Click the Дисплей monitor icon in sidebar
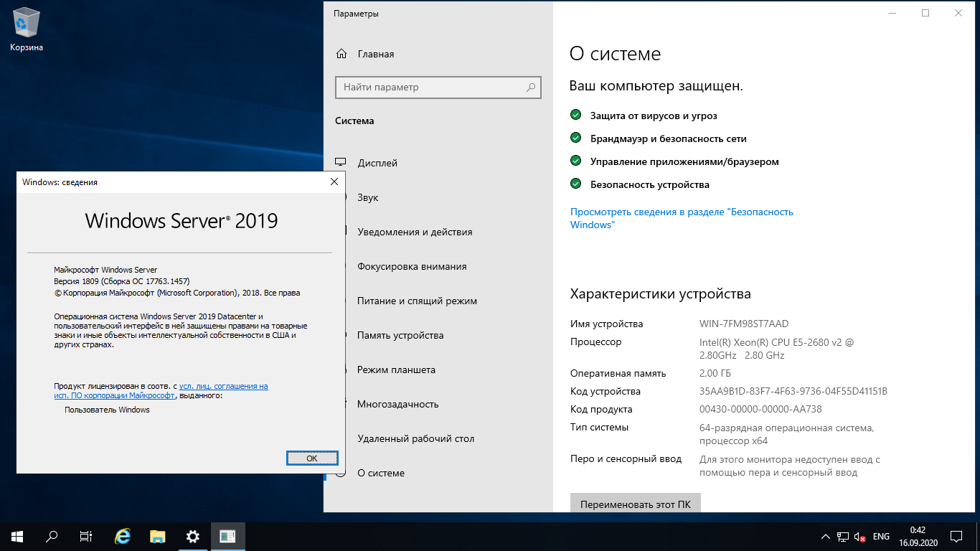Screen dimensions: 980x551 pos(341,163)
